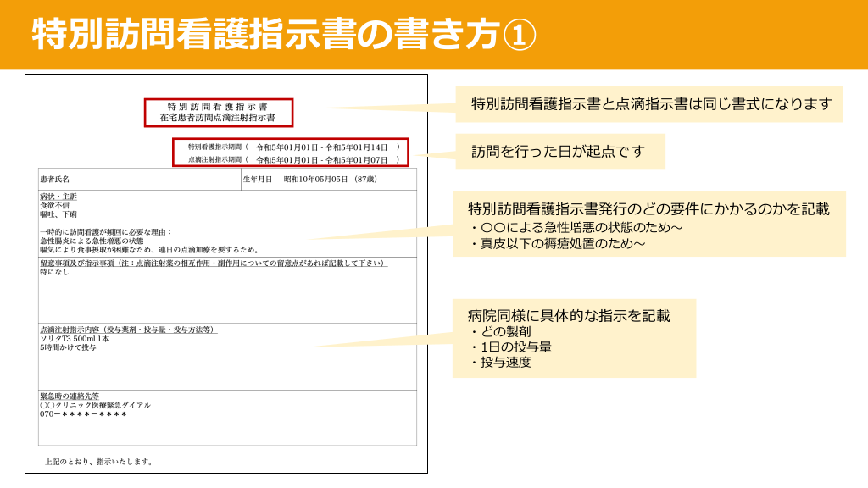
Task: Select the 特になし entry under 留意事項
Action: (54, 273)
